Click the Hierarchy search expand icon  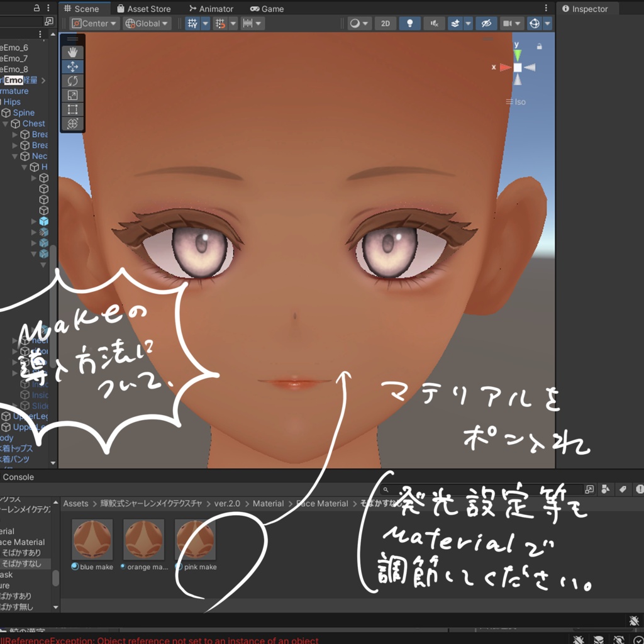(49, 21)
